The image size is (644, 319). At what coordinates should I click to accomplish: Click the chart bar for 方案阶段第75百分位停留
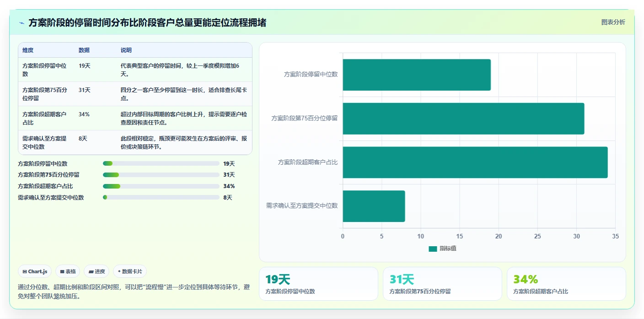[x=463, y=119]
